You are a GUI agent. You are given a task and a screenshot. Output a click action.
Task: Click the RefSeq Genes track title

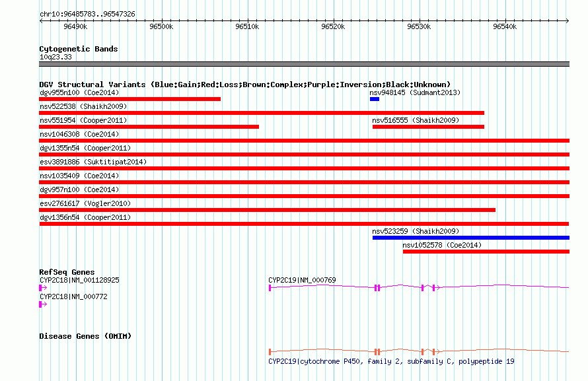[x=67, y=272]
